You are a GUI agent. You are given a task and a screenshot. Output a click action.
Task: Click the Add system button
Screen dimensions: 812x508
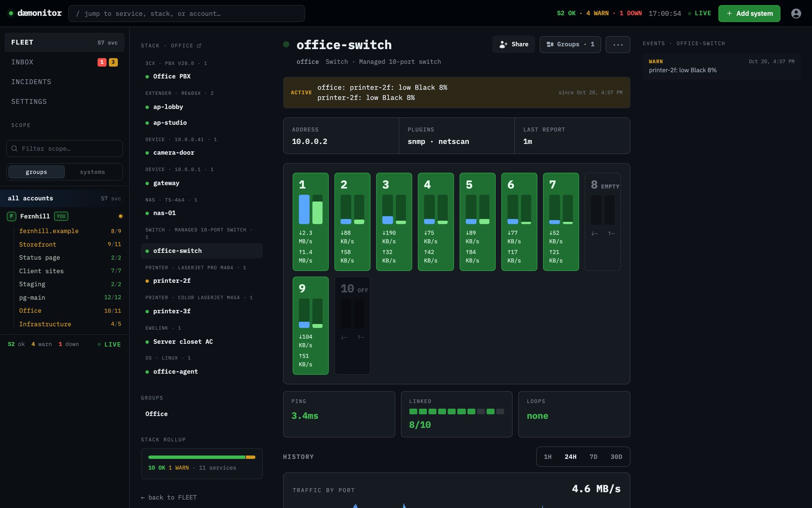(749, 14)
